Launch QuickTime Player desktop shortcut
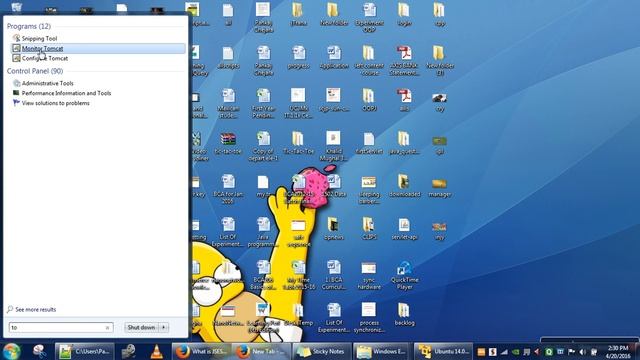The width and height of the screenshot is (640, 360). click(x=404, y=275)
